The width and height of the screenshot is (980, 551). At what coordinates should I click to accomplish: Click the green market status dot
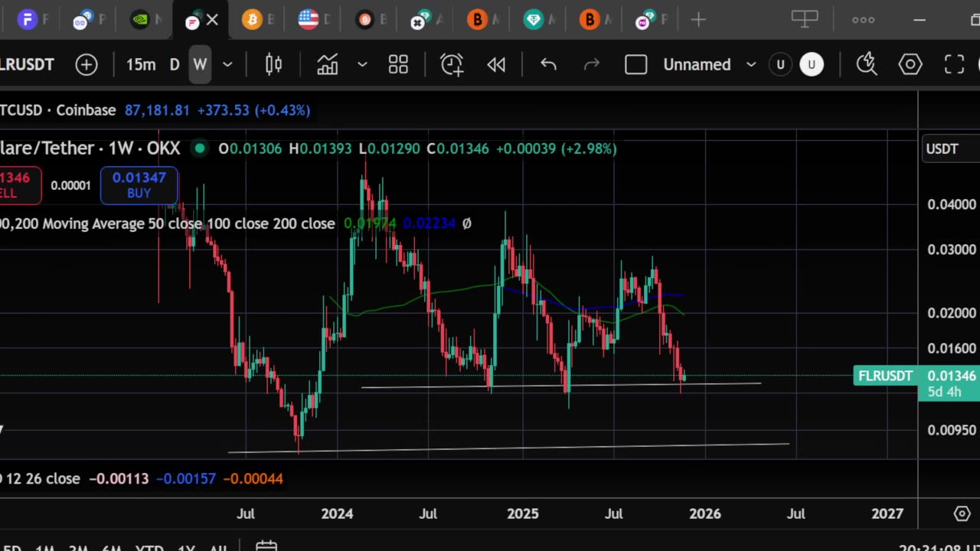(200, 148)
